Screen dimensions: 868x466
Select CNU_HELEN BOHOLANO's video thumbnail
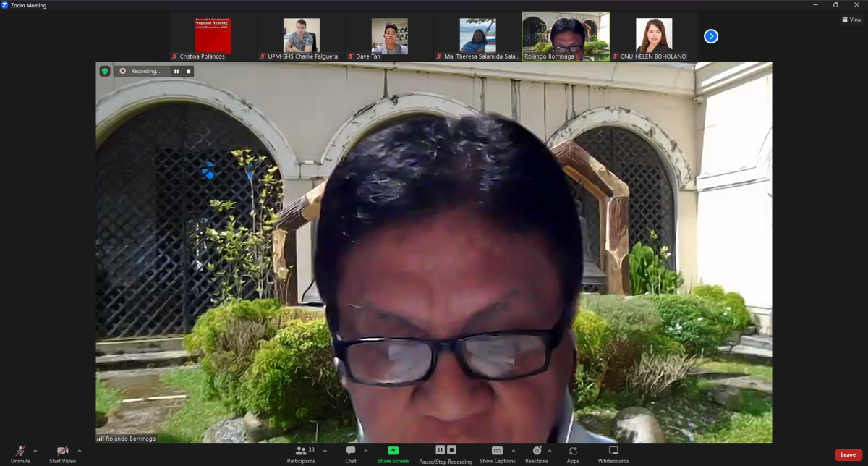click(654, 36)
